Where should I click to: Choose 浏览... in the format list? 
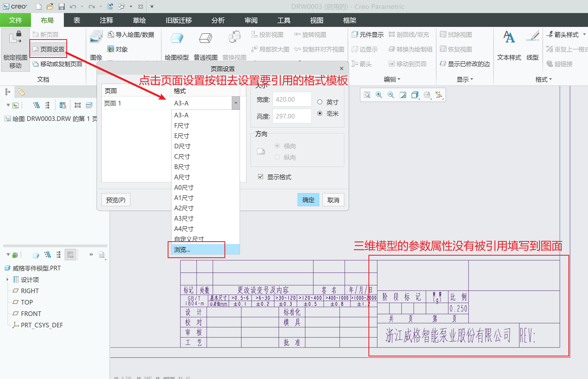[x=205, y=249]
